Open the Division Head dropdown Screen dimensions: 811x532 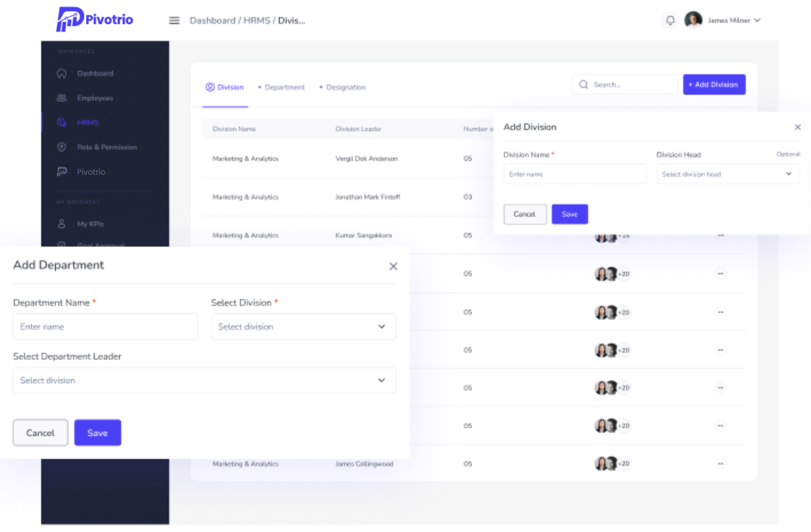click(728, 174)
